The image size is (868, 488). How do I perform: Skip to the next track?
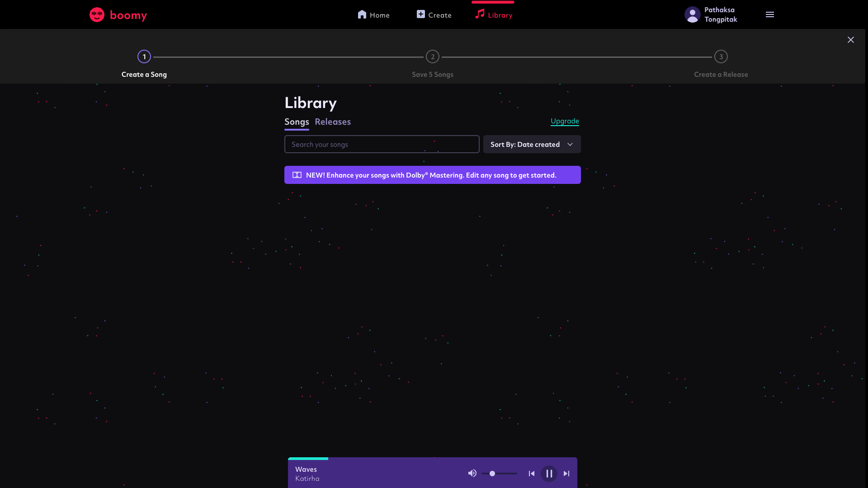566,474
